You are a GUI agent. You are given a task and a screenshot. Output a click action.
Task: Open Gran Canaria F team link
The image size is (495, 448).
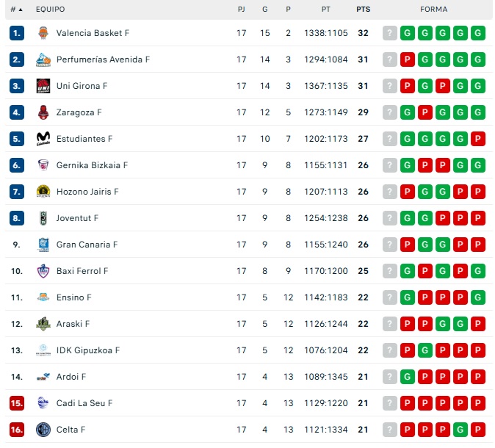pyautogui.click(x=87, y=245)
